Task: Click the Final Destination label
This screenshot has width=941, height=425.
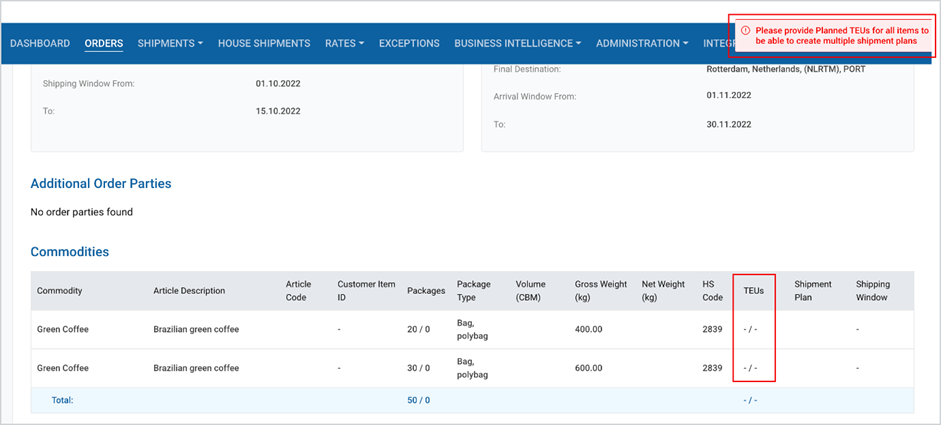Action: pos(527,69)
